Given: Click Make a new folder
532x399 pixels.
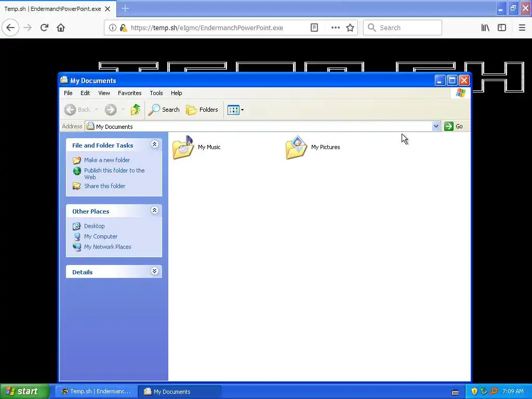Looking at the screenshot, I should pos(107,160).
